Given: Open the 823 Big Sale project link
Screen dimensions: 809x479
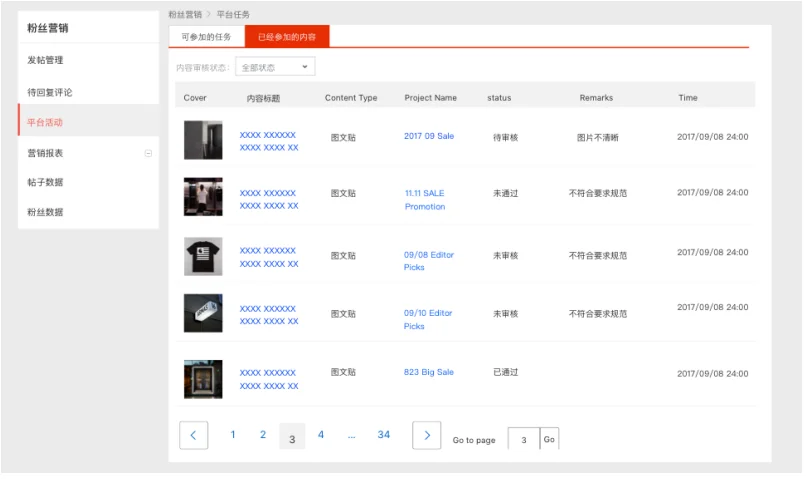Looking at the screenshot, I should 429,372.
